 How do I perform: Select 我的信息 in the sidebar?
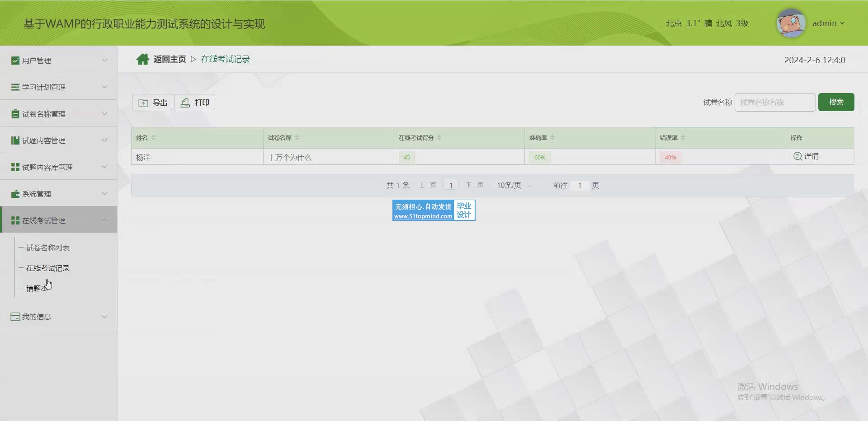59,317
